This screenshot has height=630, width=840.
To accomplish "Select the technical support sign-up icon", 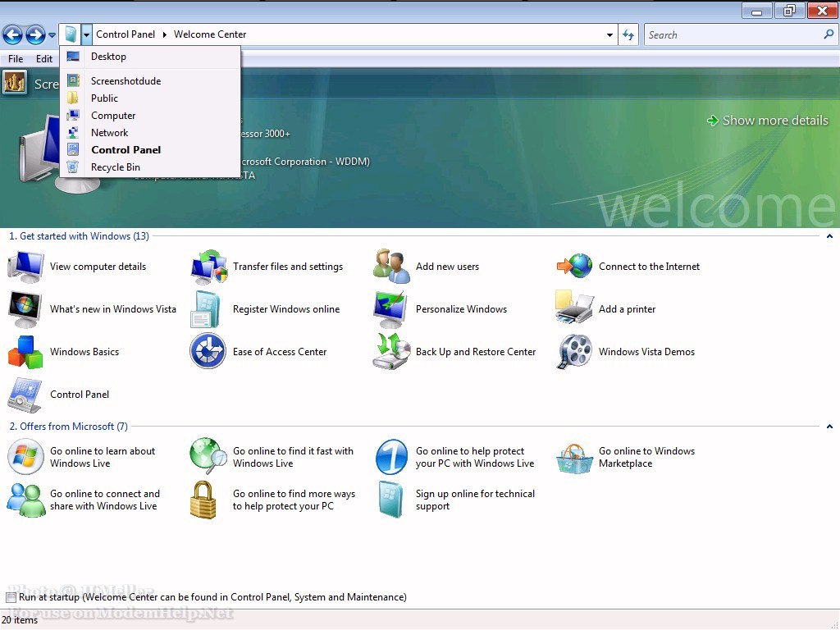I will pos(391,500).
